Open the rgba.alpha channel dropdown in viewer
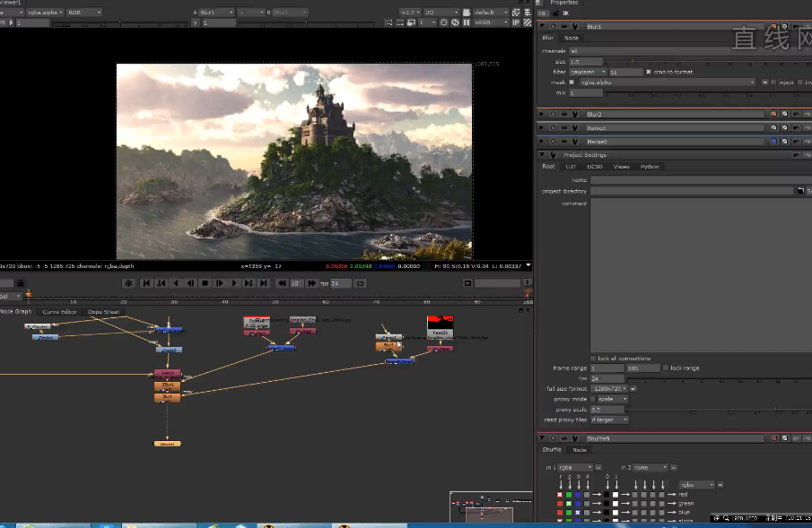Image resolution: width=812 pixels, height=528 pixels. pos(45,13)
